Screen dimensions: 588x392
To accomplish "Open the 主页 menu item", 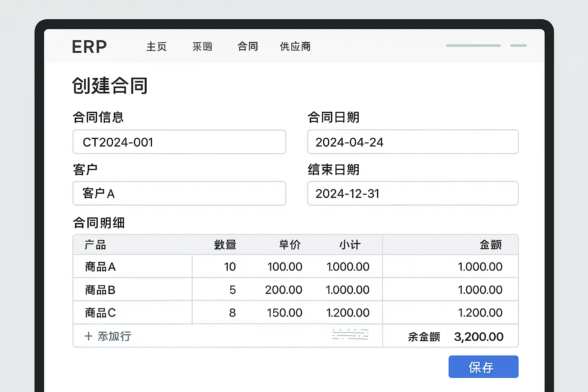I will point(156,47).
